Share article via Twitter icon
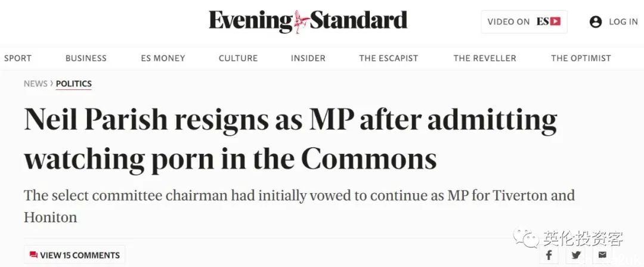Viewport: 644px width, 267px height. pyautogui.click(x=576, y=255)
